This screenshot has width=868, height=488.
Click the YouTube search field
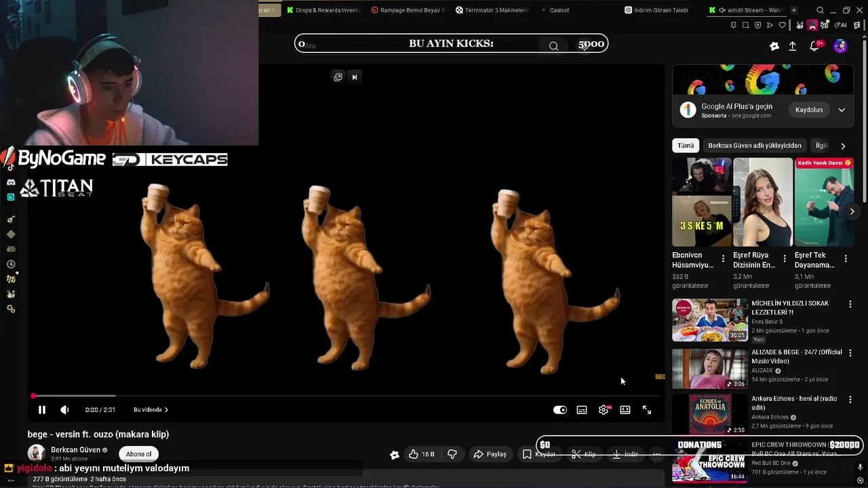click(417, 45)
